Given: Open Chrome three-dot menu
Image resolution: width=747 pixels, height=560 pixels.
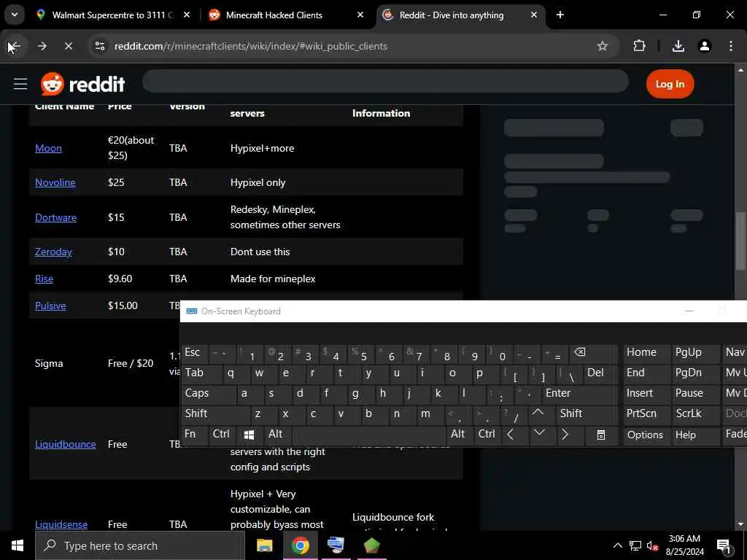Looking at the screenshot, I should [x=731, y=46].
